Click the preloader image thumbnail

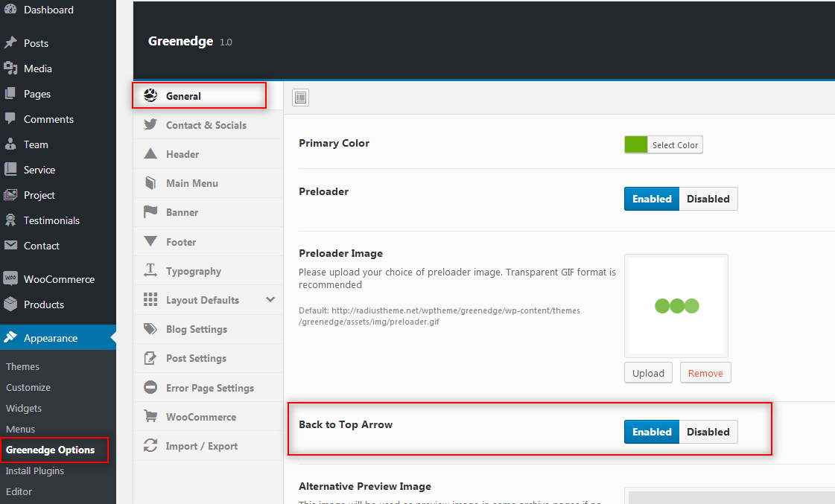[676, 306]
